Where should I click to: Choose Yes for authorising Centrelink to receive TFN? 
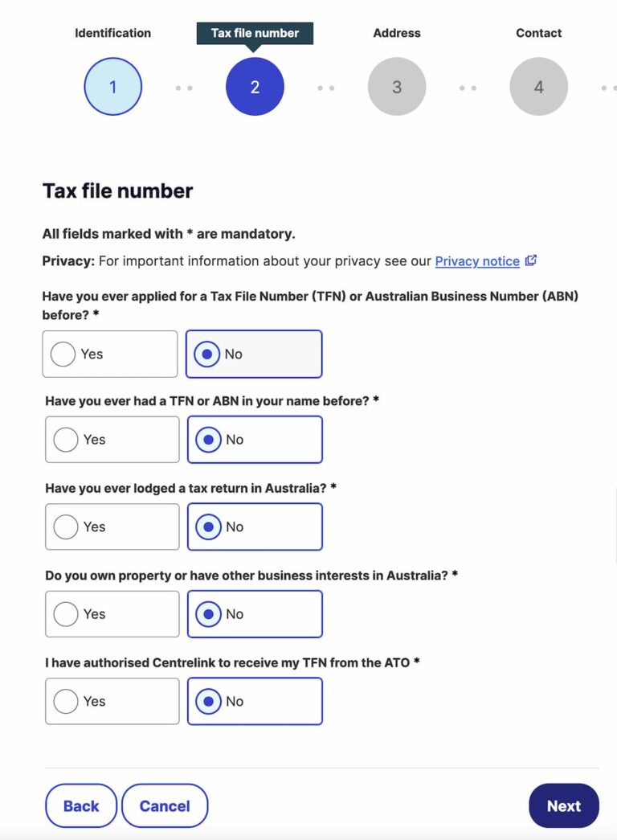point(112,702)
